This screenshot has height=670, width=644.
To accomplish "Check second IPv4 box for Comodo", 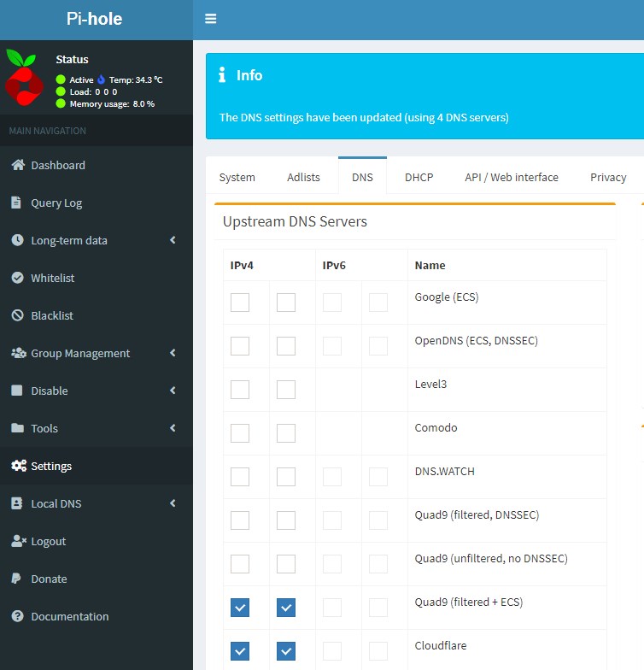I will [x=286, y=433].
